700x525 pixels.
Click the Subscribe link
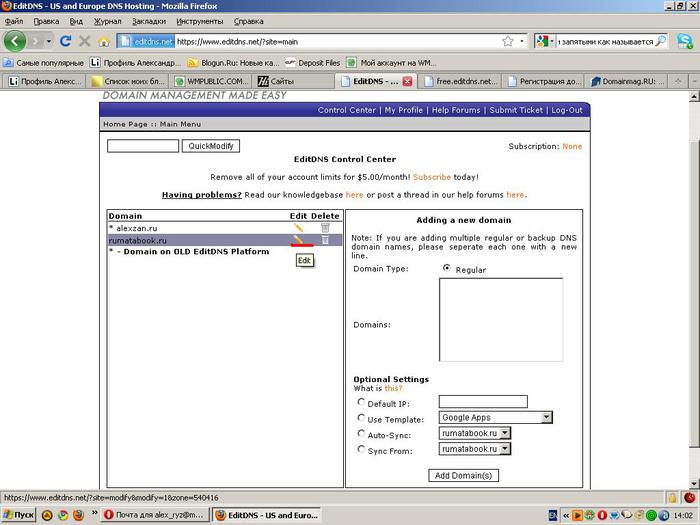432,177
